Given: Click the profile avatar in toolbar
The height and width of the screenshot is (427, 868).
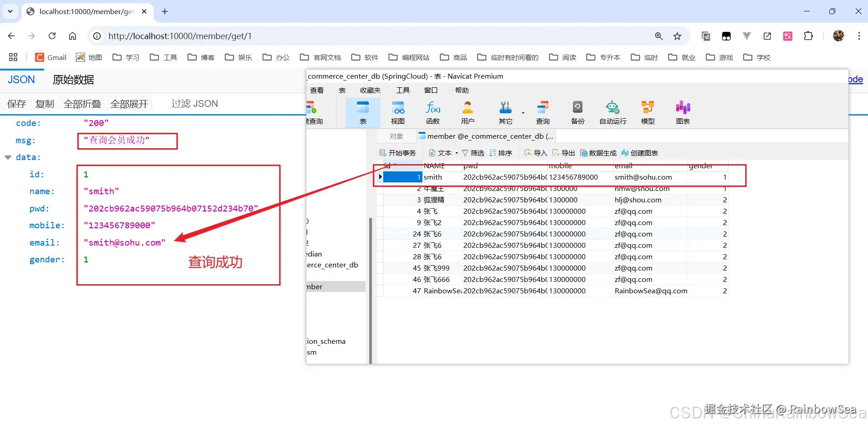Looking at the screenshot, I should [838, 36].
